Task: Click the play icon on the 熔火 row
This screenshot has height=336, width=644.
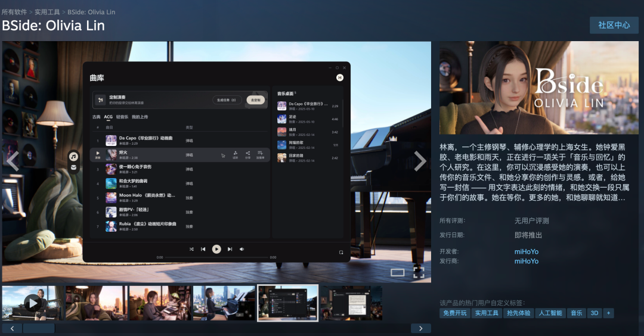Action: pyautogui.click(x=98, y=154)
